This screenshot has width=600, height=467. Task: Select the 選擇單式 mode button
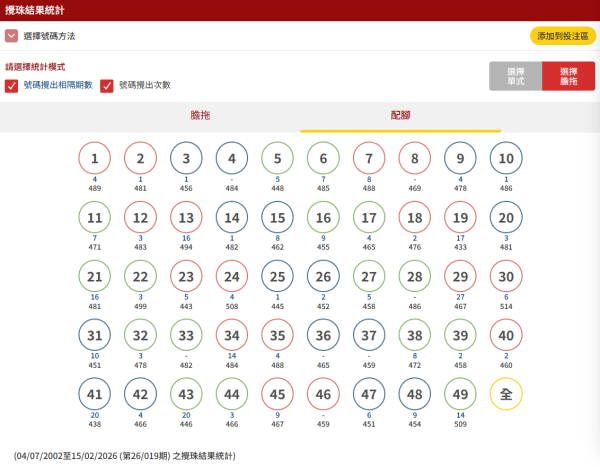(515, 76)
